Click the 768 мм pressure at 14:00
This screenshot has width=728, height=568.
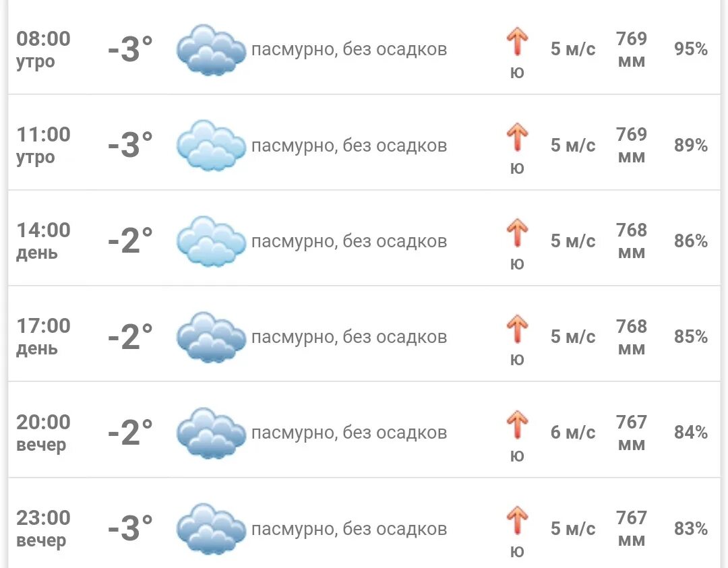(x=632, y=241)
